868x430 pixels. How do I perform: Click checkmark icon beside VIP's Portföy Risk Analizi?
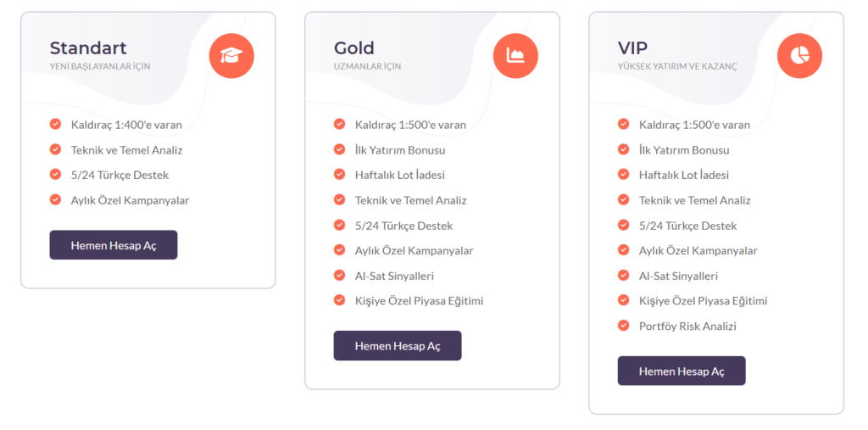(623, 326)
